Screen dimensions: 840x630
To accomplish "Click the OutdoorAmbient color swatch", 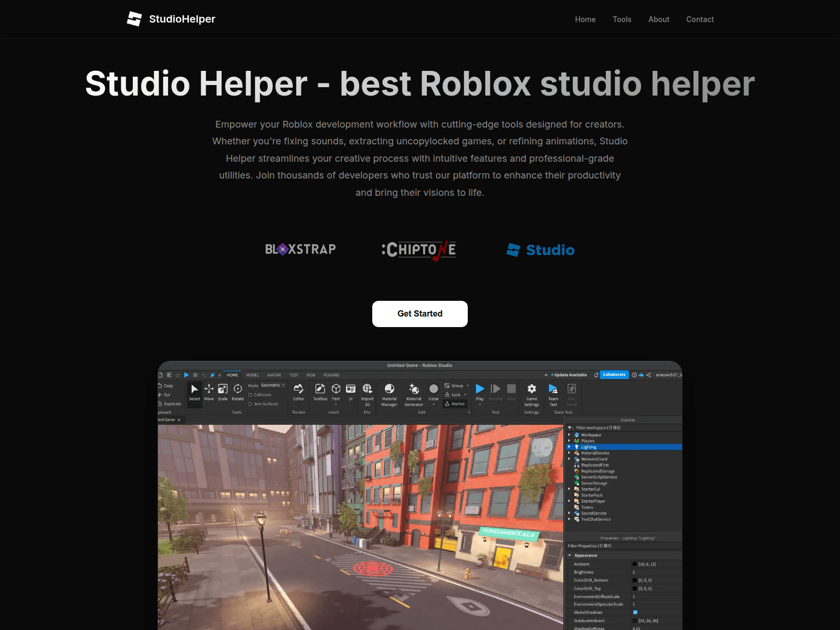I will click(634, 621).
